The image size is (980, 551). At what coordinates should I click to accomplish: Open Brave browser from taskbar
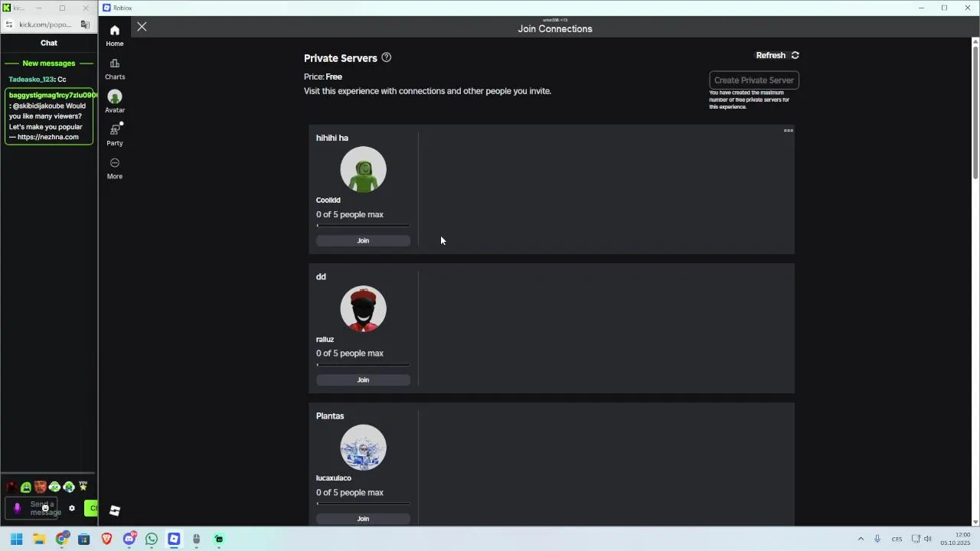pos(106,540)
